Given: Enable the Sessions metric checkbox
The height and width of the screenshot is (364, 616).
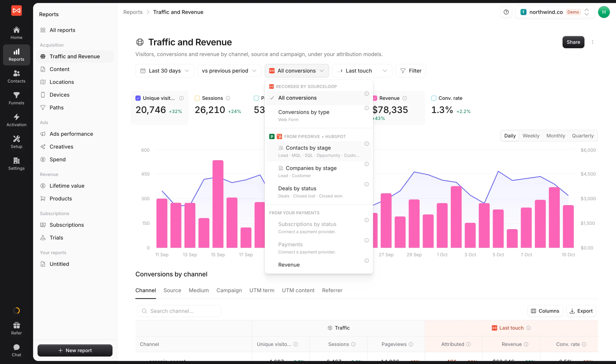Looking at the screenshot, I should 197,98.
